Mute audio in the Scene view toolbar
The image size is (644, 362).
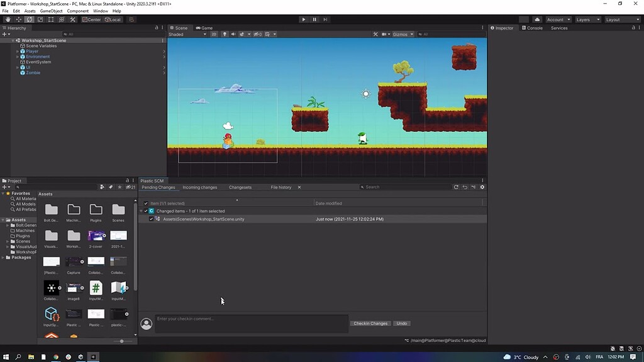(x=234, y=34)
